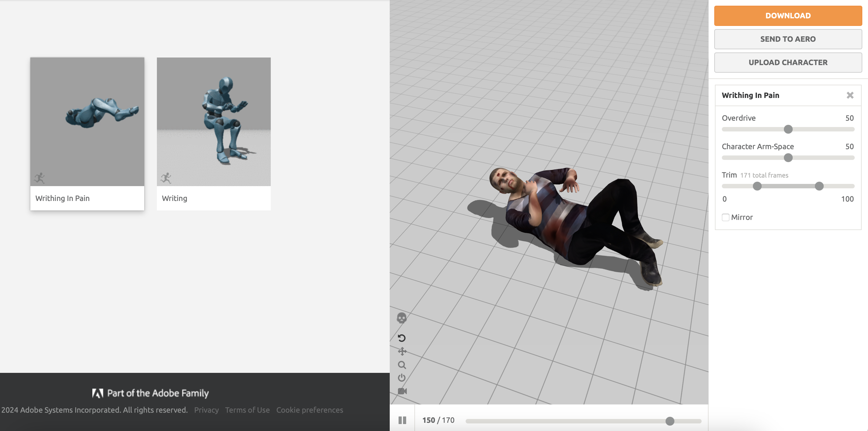Click the rotate camera icon
Viewport: 868px width, 431px height.
tap(401, 338)
